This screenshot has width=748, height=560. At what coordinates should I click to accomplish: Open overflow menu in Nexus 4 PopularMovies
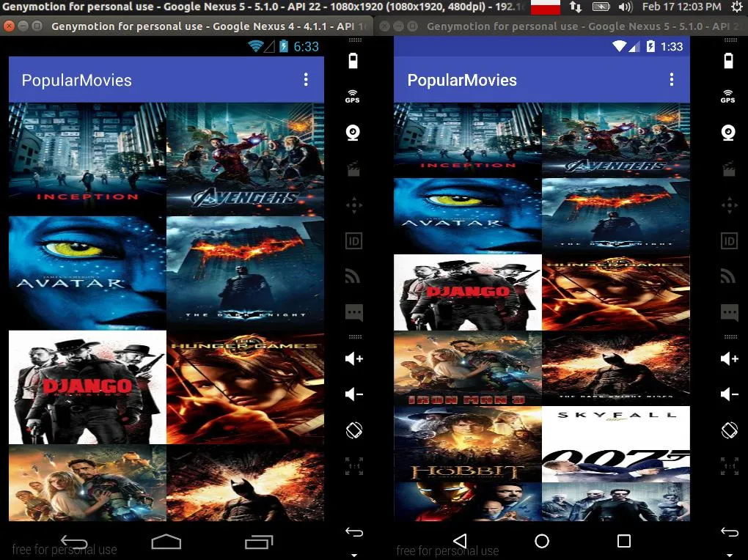306,80
